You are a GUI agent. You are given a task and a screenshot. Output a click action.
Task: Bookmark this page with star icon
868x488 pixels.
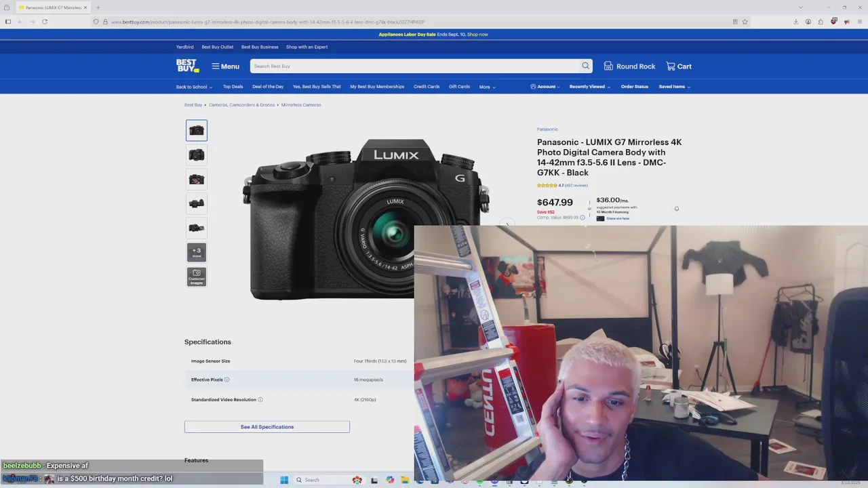click(745, 22)
